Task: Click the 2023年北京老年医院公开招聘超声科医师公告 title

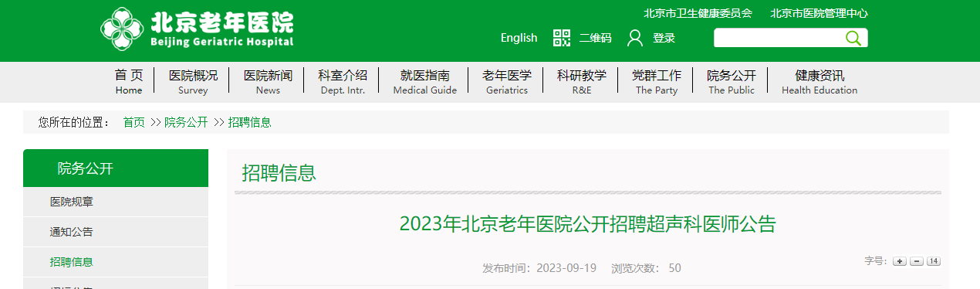Action: [587, 224]
